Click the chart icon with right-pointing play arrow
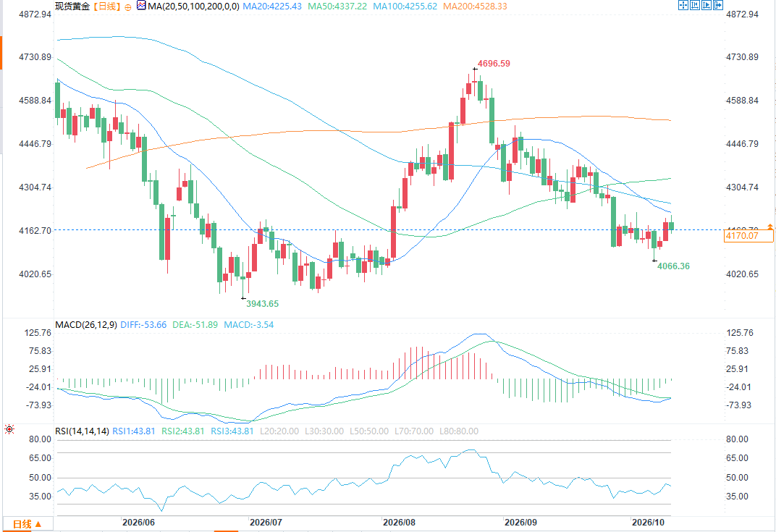The width and height of the screenshot is (776, 532). pyautogui.click(x=707, y=5)
